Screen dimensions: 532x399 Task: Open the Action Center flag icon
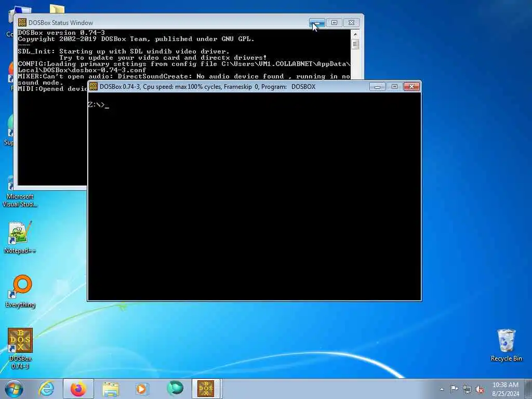pyautogui.click(x=454, y=389)
